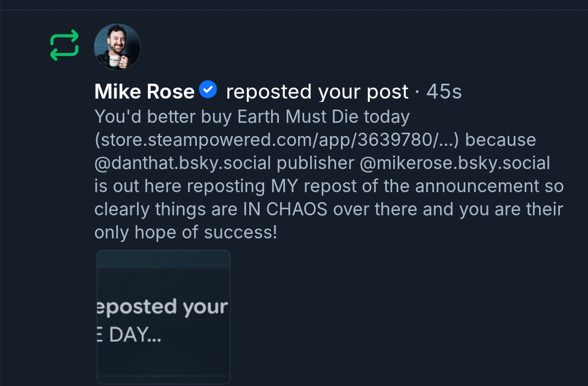Screen dimensions: 588x386
Task: Click the mug in Mike Rose's avatar
Action: point(114,60)
